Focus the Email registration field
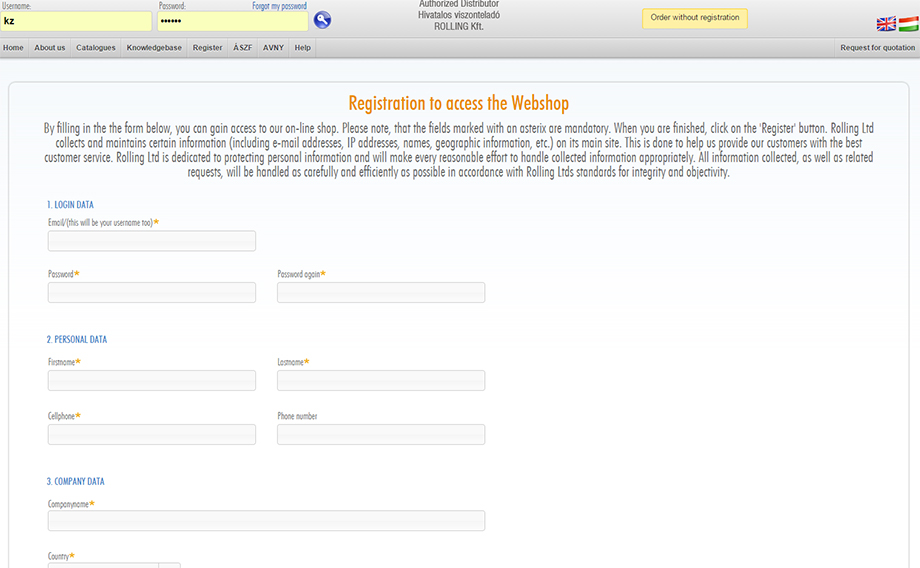Screen dimensions: 920x568 152,241
